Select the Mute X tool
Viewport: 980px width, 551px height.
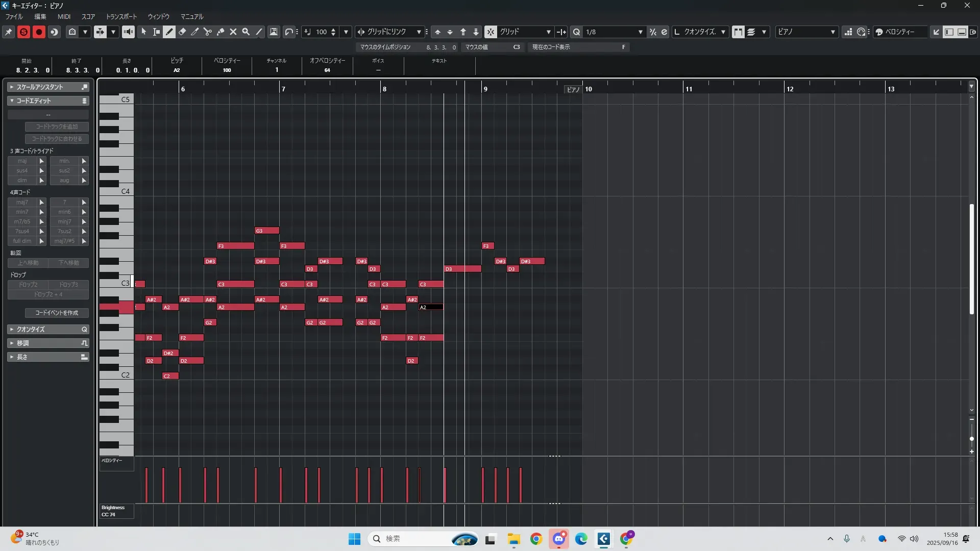[x=233, y=32]
